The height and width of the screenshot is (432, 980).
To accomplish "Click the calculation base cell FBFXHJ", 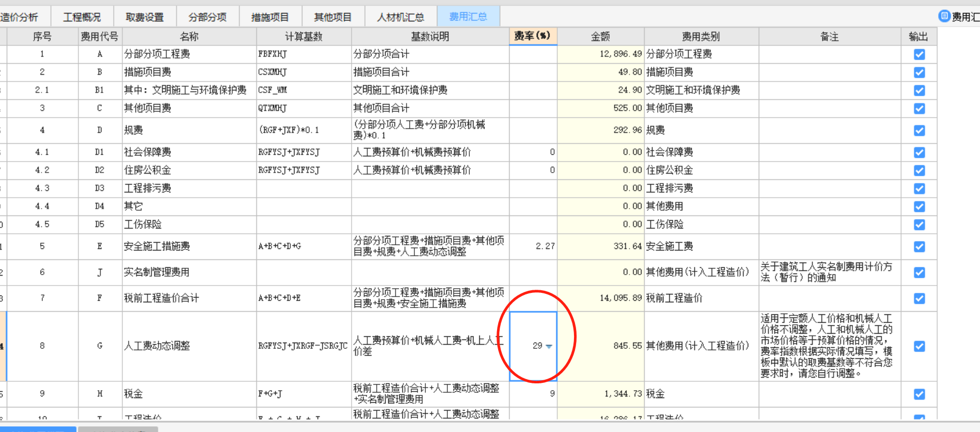I will [x=303, y=54].
